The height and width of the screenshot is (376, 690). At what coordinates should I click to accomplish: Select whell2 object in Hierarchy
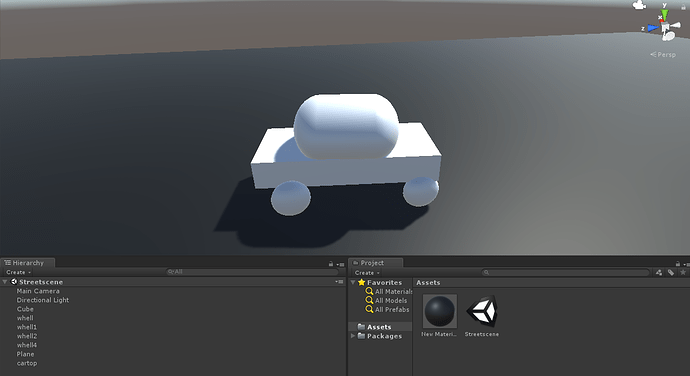pos(27,336)
